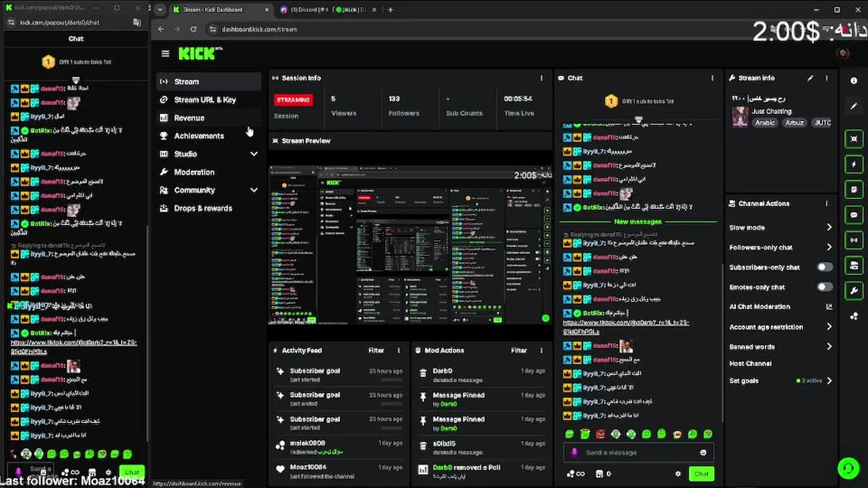Click the note icon in right sidebar

854,190
